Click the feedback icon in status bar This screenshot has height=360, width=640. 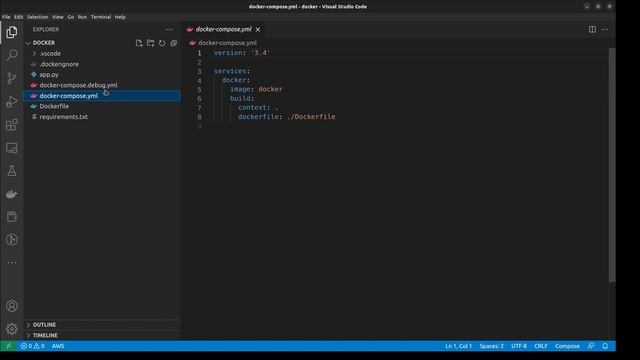591,346
